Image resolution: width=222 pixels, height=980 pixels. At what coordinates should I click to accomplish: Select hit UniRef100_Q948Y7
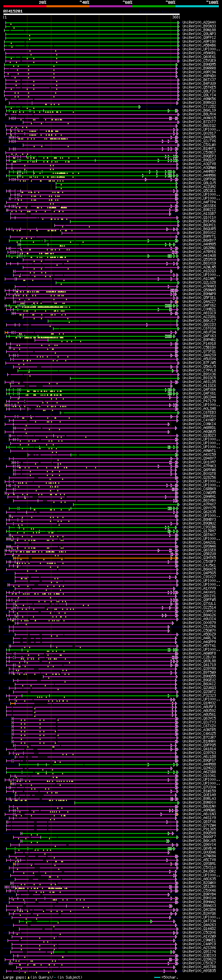tap(199, 459)
